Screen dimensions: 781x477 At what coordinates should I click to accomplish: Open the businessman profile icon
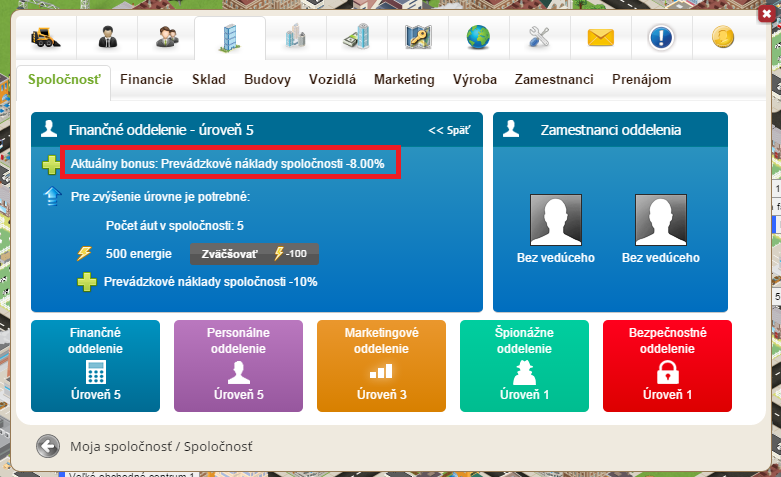click(x=108, y=37)
